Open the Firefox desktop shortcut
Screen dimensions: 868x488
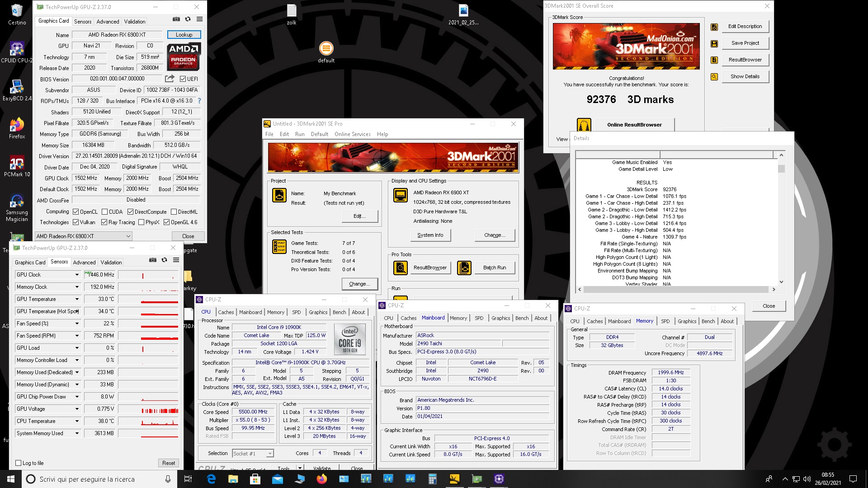17,128
